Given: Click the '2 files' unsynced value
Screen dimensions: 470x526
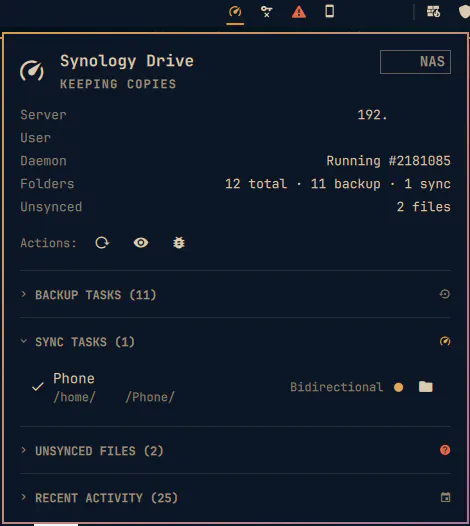Looking at the screenshot, I should click(x=423, y=207).
